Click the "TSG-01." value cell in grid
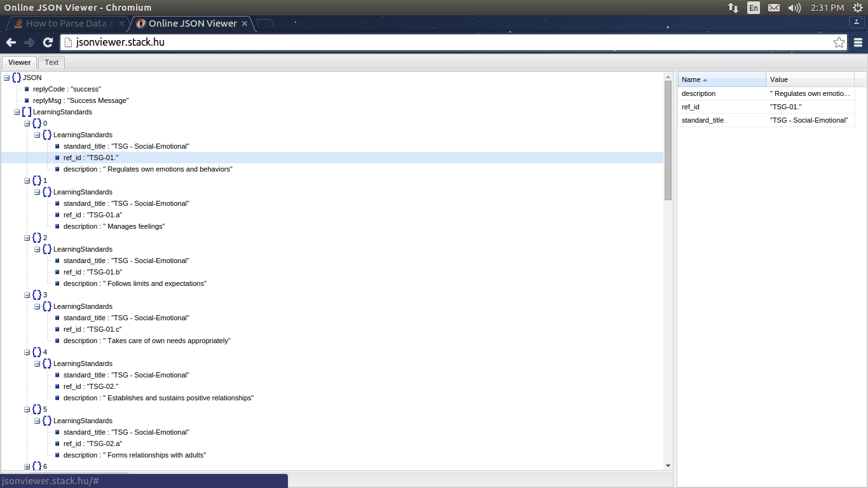This screenshot has height=488, width=868. coord(810,107)
